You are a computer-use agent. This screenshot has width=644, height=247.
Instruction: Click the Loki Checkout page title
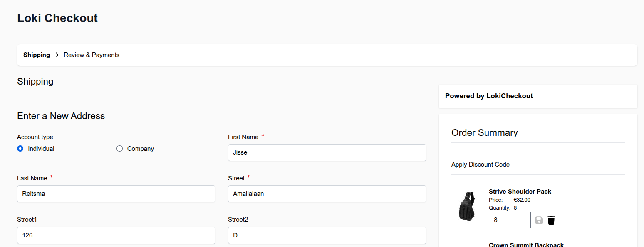57,18
